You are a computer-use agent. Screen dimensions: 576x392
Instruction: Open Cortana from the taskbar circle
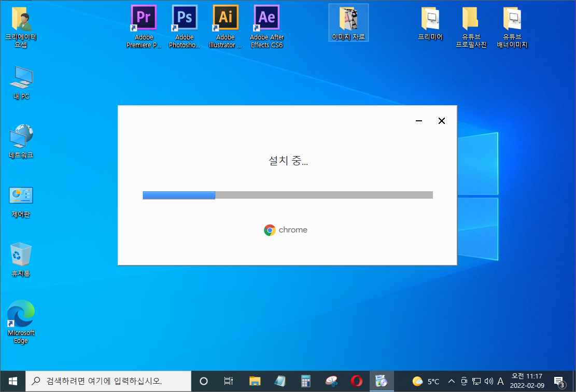click(x=204, y=381)
